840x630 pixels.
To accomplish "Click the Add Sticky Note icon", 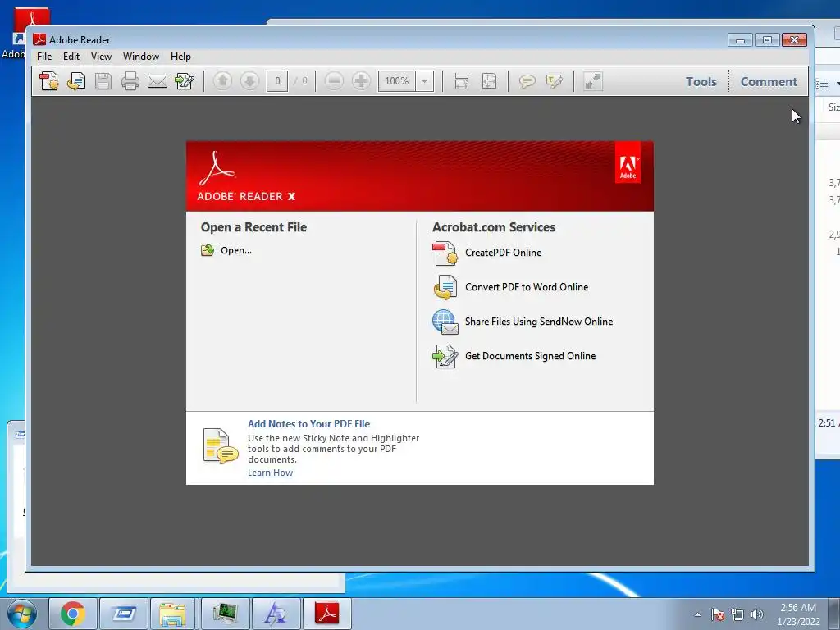I will click(x=527, y=81).
